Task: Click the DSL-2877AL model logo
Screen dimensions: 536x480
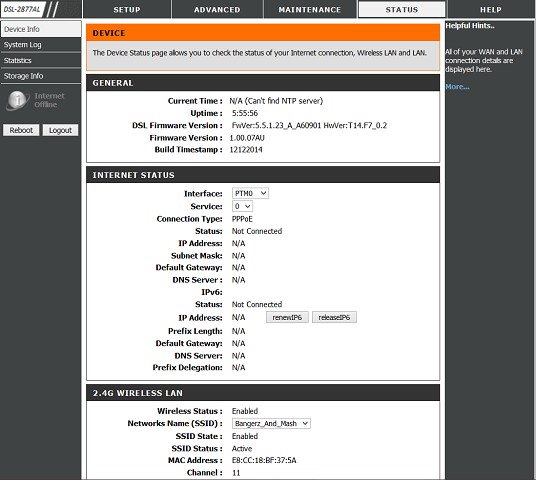Action: pos(23,9)
